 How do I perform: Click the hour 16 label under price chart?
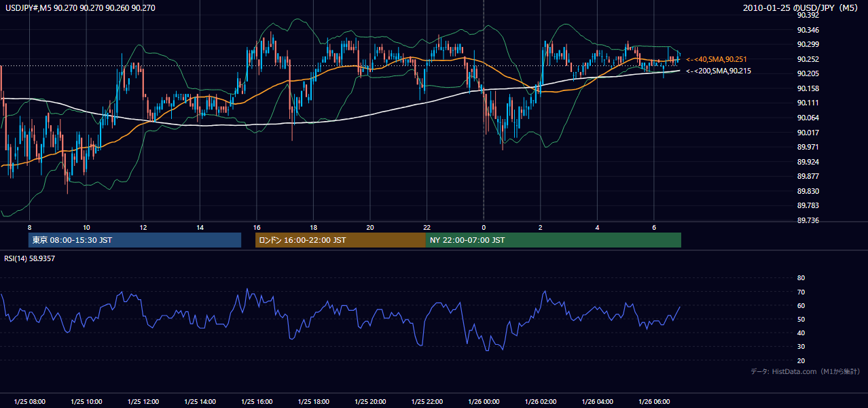coord(256,227)
